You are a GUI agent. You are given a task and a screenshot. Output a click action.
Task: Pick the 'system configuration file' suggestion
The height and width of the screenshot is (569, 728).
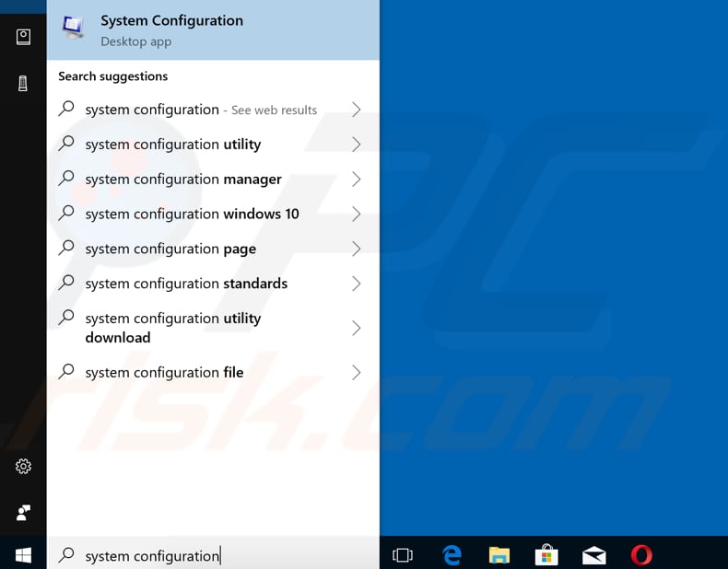tap(164, 373)
